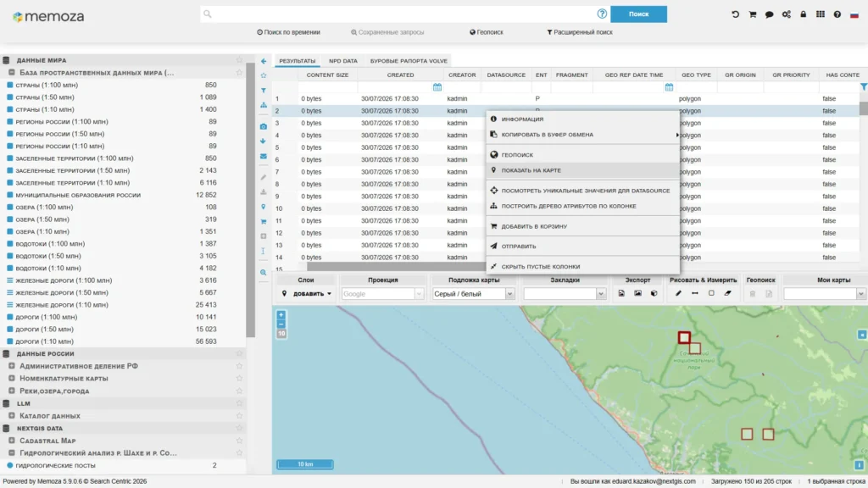Toggle layer страны (1:100 млн)

pos(10,86)
